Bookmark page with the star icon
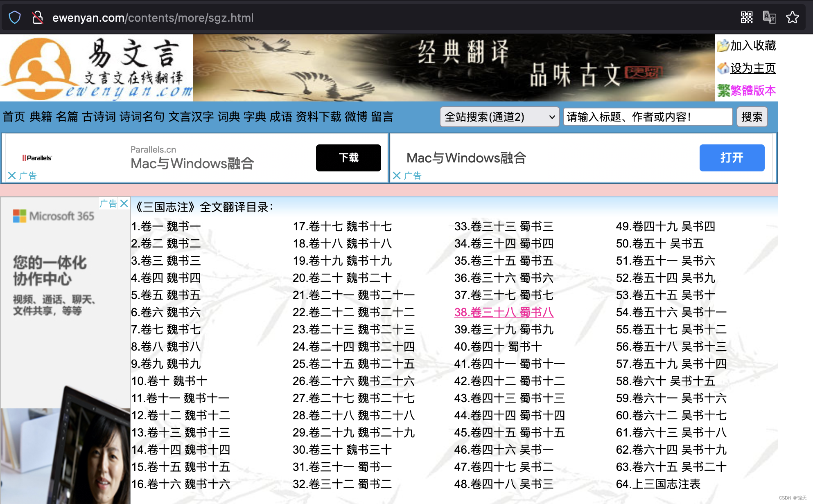The image size is (813, 504). click(x=793, y=18)
